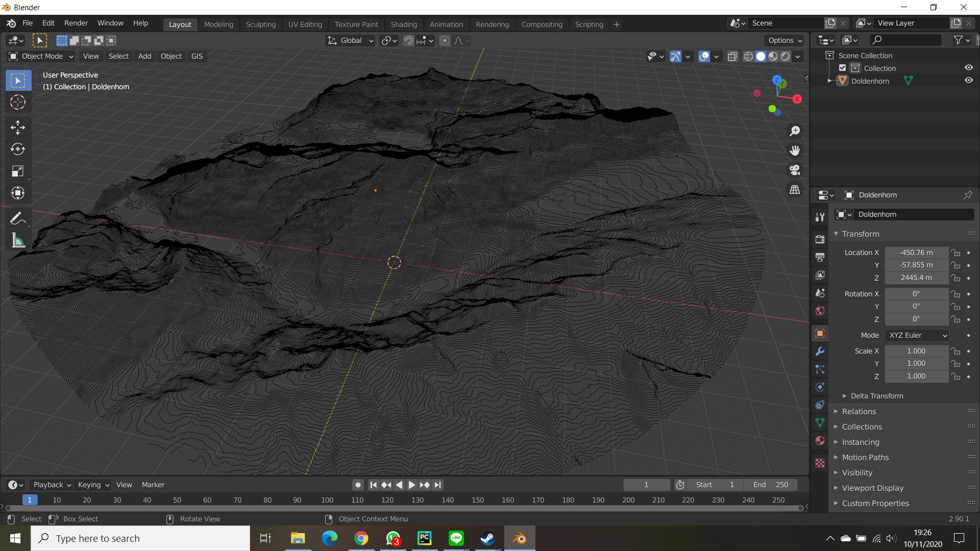
Task: Select the Rotate tool
Action: click(18, 149)
